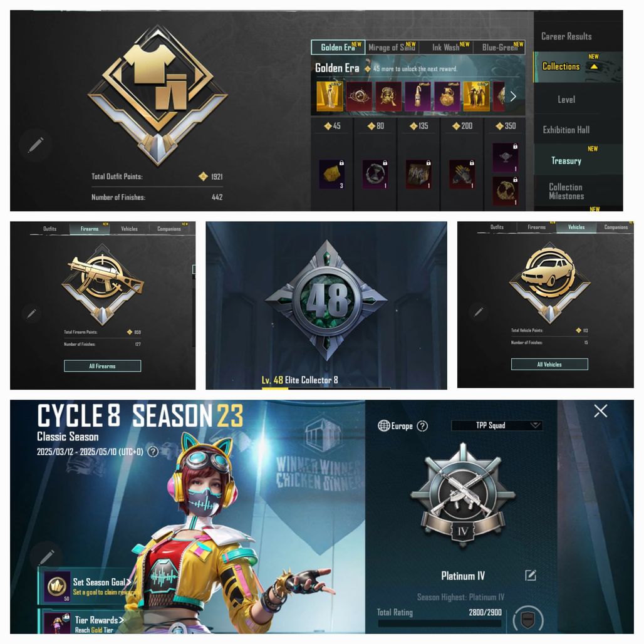Image resolution: width=644 pixels, height=644 pixels.
Task: Click the pencil icon in the Vehicles panel
Action: [x=479, y=312]
